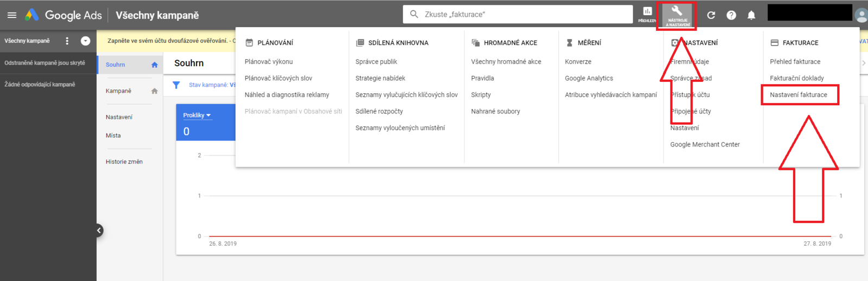Open Historie změn in the page menu
The image size is (868, 281).
click(x=124, y=162)
